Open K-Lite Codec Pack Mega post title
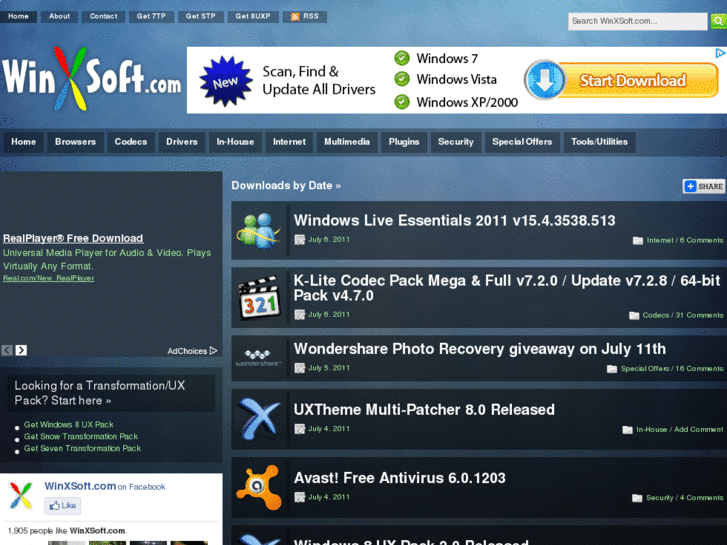This screenshot has width=727, height=545. [507, 288]
